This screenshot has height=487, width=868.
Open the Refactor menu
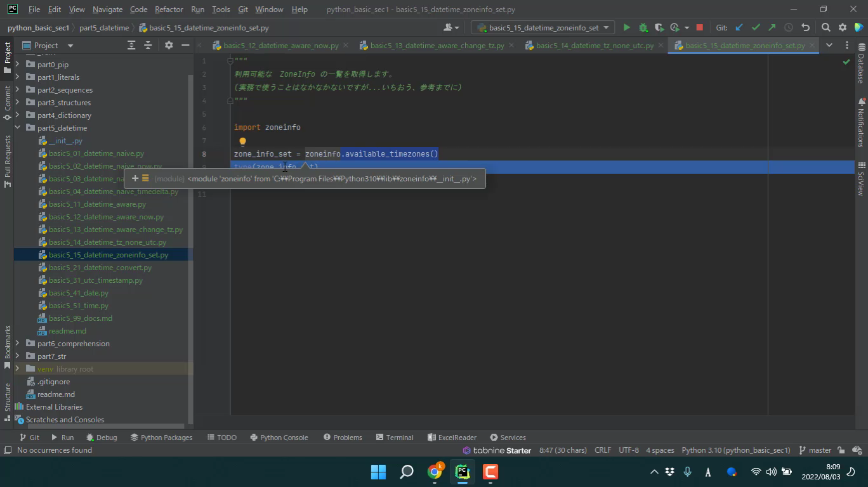169,10
